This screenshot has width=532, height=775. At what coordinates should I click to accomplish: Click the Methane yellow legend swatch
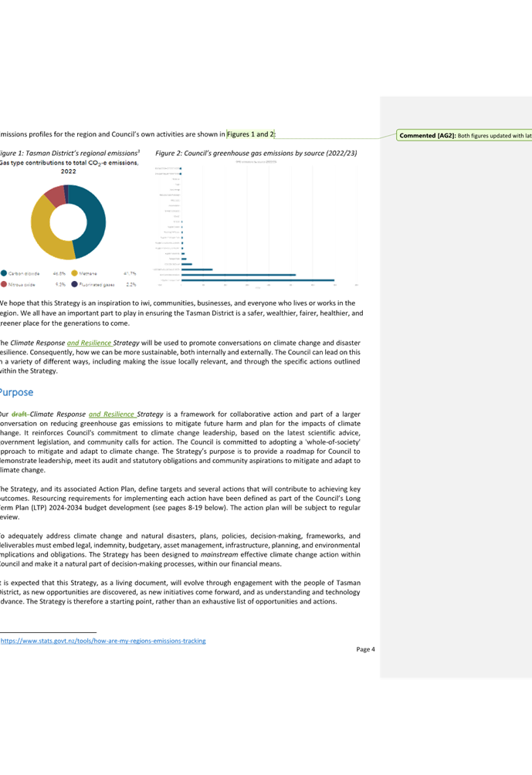coord(75,272)
